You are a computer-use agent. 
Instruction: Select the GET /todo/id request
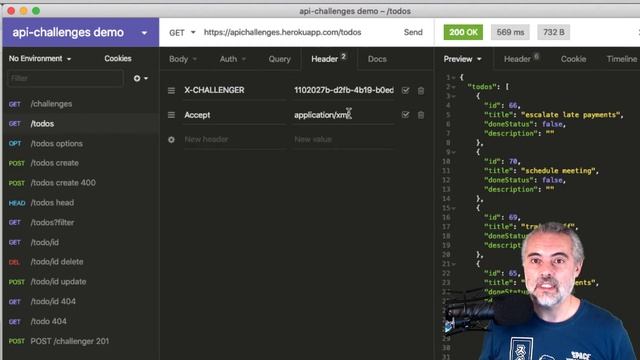[81, 242]
